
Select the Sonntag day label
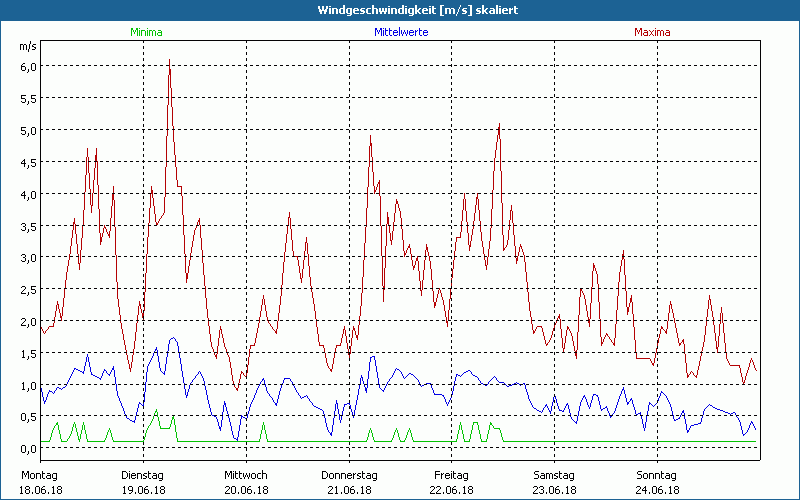[x=657, y=475]
